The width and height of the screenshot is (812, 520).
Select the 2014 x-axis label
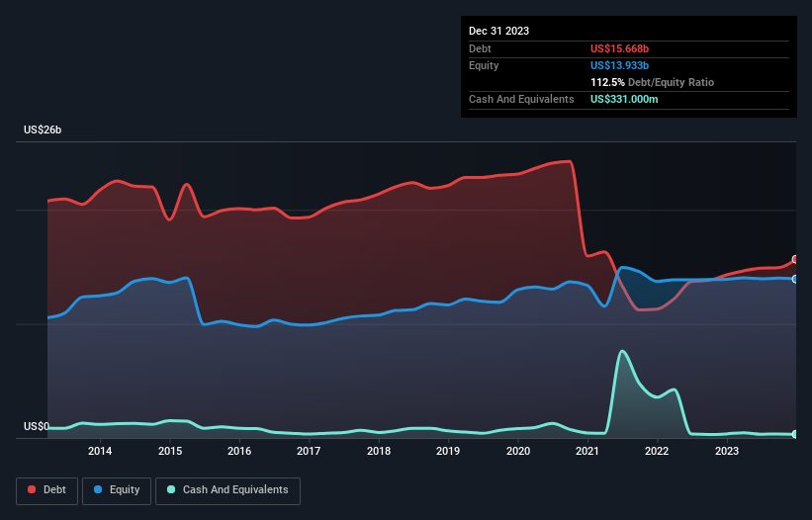pos(100,451)
